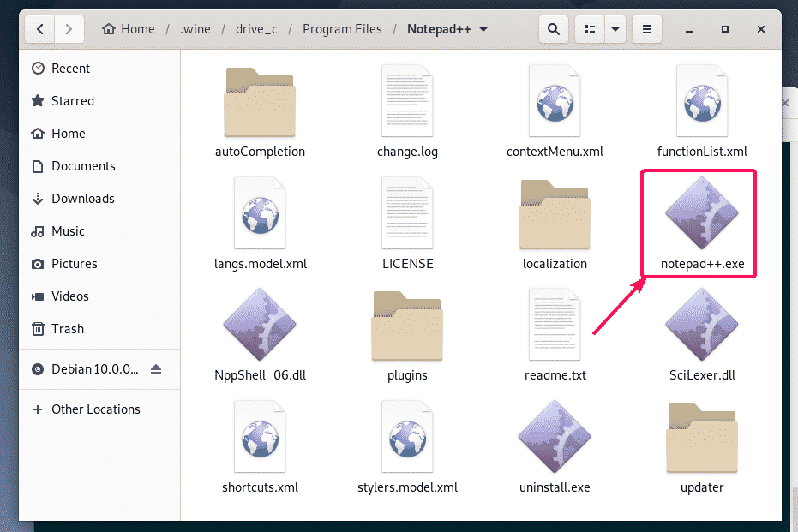798x532 pixels.
Task: Click the functionList.xml file name label
Action: tap(702, 152)
